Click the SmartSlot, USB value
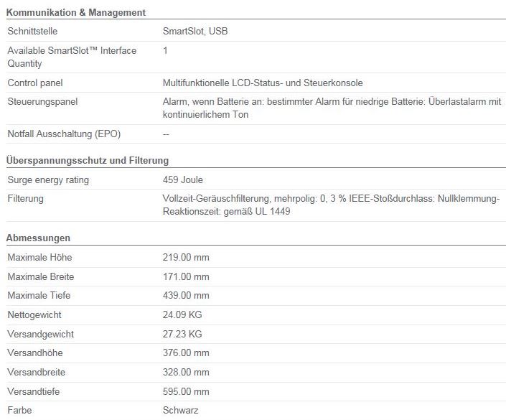Viewport: 506px width, 420px height. pos(195,32)
